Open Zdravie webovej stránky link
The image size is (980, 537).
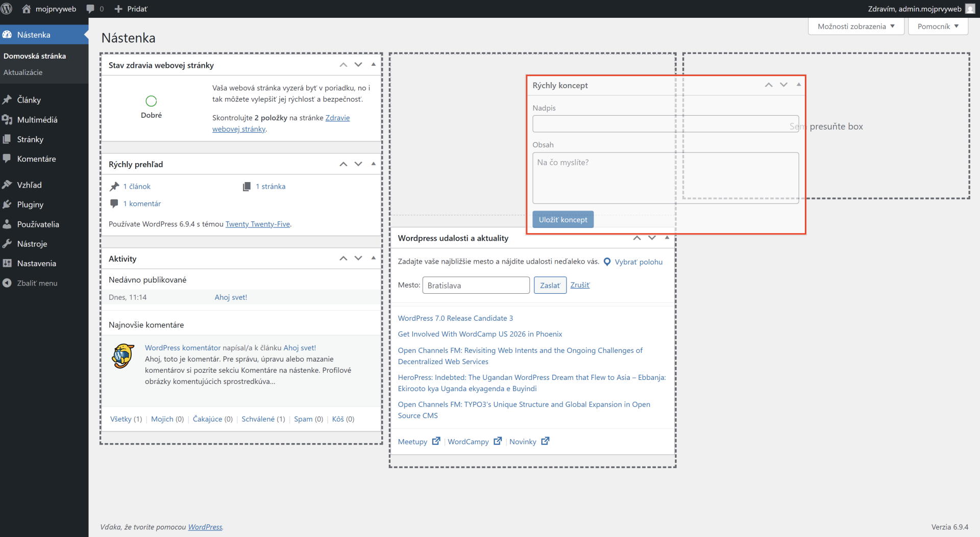(281, 123)
